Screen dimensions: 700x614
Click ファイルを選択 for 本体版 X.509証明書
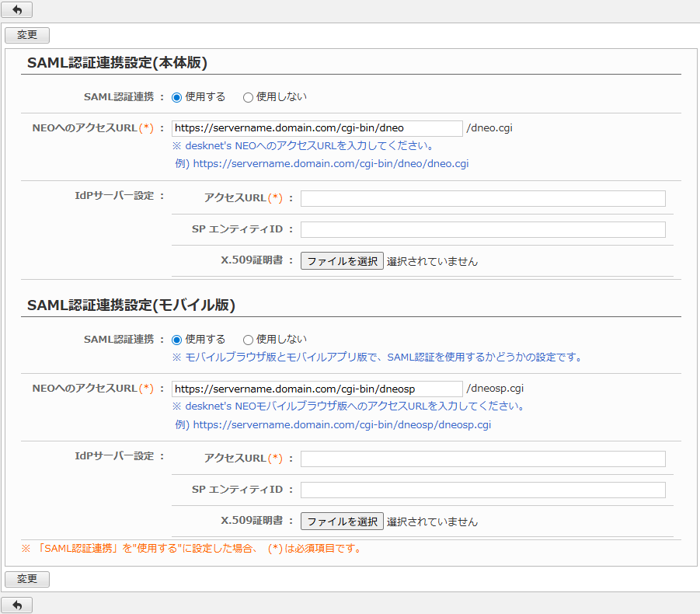point(342,261)
